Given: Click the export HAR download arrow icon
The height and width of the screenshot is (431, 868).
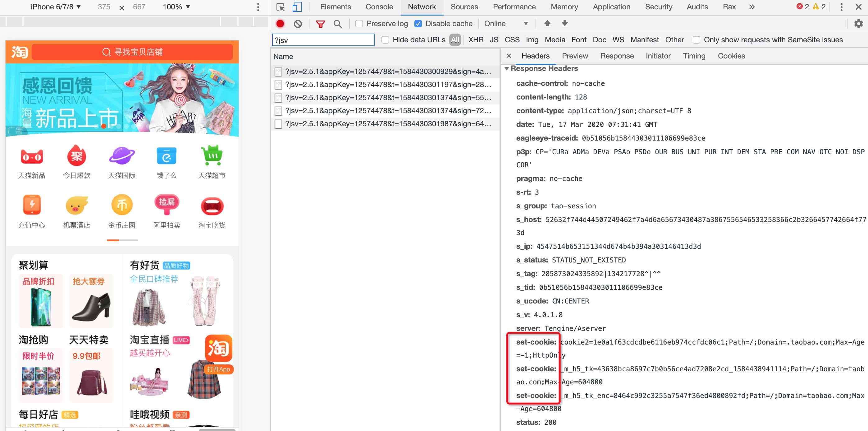Looking at the screenshot, I should click(564, 24).
